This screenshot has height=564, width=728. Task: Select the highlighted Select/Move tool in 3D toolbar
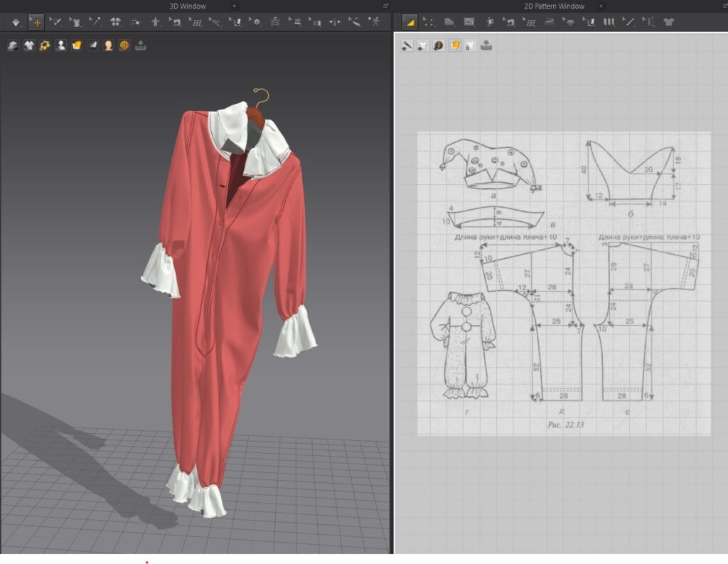pos(36,22)
